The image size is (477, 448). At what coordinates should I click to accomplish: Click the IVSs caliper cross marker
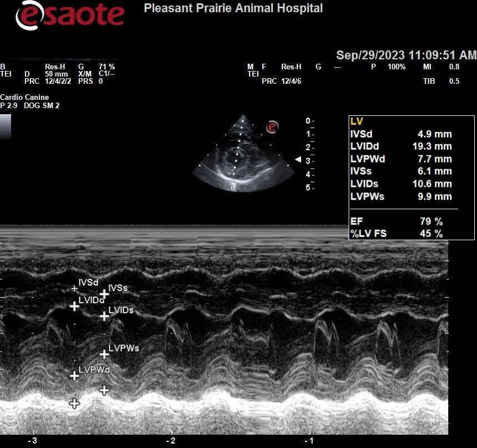[104, 294]
